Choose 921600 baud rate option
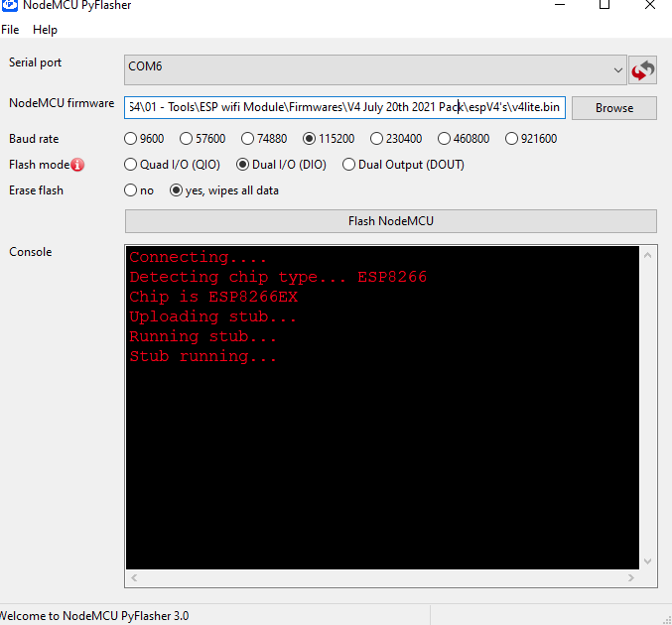The image size is (672, 625). tap(531, 139)
